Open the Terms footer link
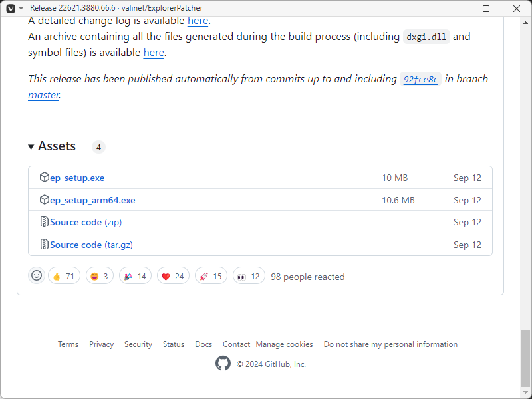Viewport: 532px width, 399px height. [x=68, y=344]
